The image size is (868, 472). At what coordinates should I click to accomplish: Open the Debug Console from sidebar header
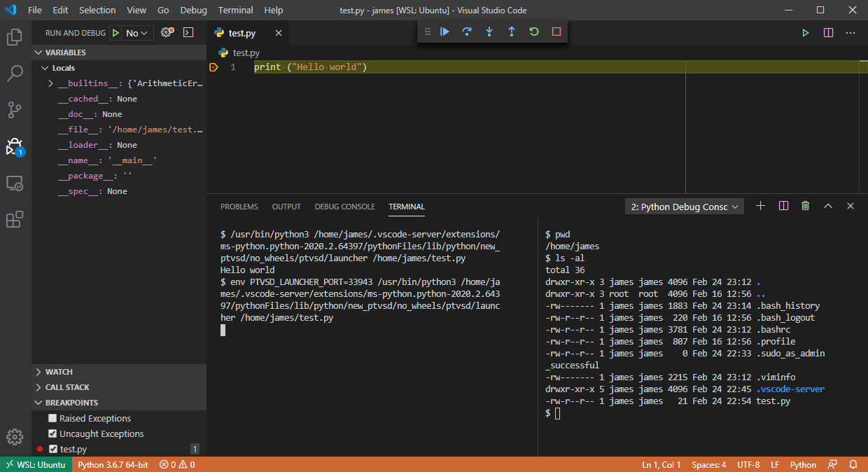[x=188, y=32]
